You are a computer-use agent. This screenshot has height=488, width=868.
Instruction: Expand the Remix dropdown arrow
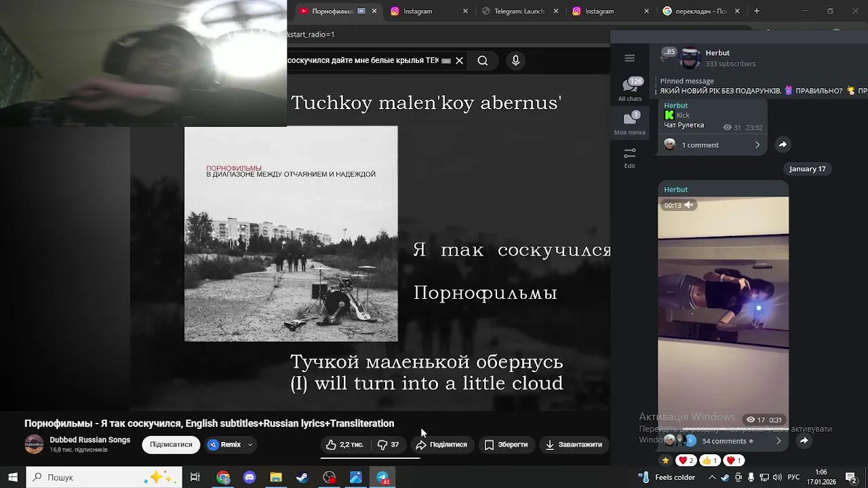(x=250, y=445)
